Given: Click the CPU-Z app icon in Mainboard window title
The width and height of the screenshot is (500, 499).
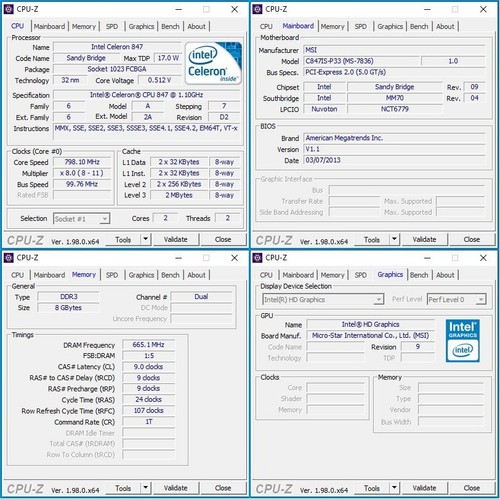Looking at the screenshot, I should click(x=257, y=9).
